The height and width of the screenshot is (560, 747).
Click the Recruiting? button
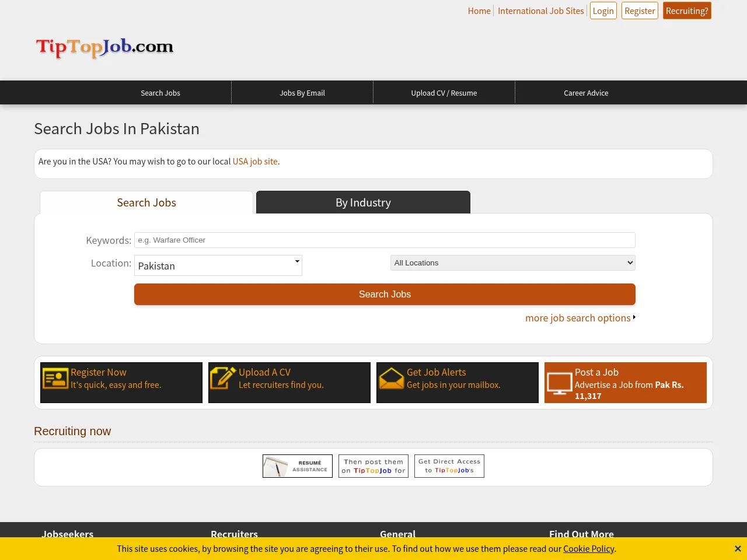pos(687,11)
